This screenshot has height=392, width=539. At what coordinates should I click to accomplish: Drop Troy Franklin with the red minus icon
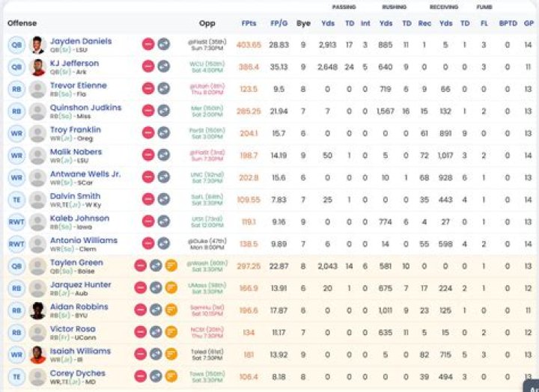pos(148,132)
